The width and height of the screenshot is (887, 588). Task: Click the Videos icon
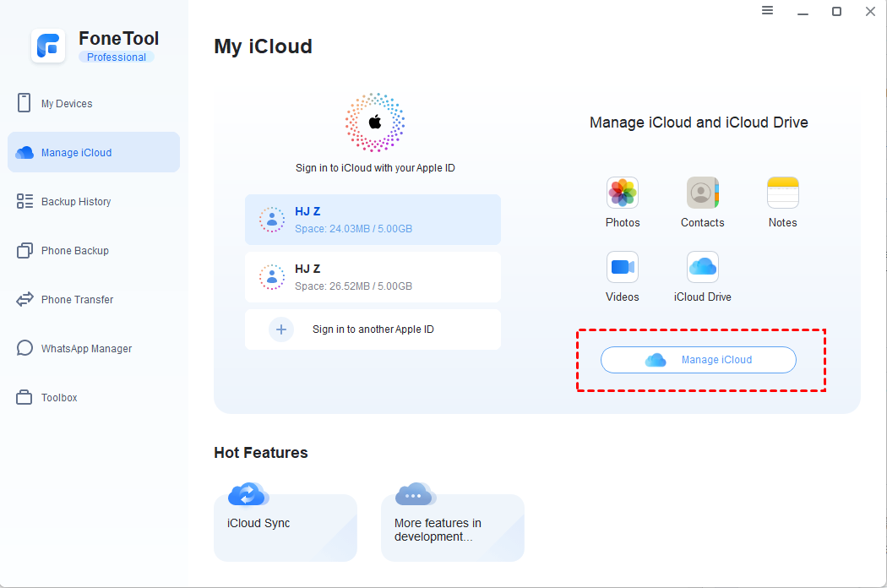click(623, 267)
